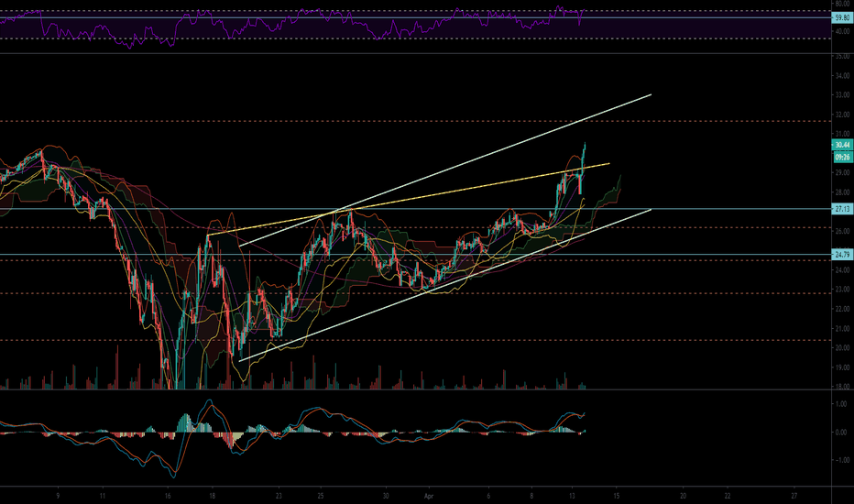The height and width of the screenshot is (504, 854).
Task: Click the 0.00 mark on the MACD scale
Action: 841,433
